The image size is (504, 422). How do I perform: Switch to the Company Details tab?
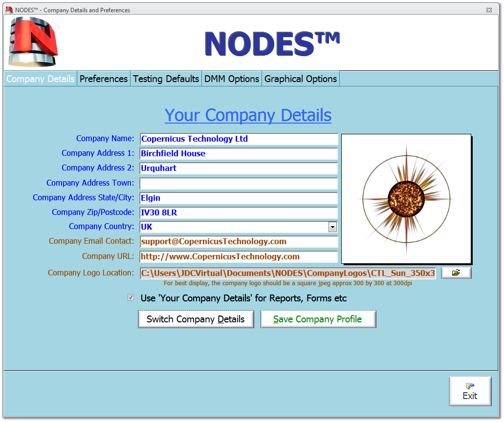click(x=40, y=78)
